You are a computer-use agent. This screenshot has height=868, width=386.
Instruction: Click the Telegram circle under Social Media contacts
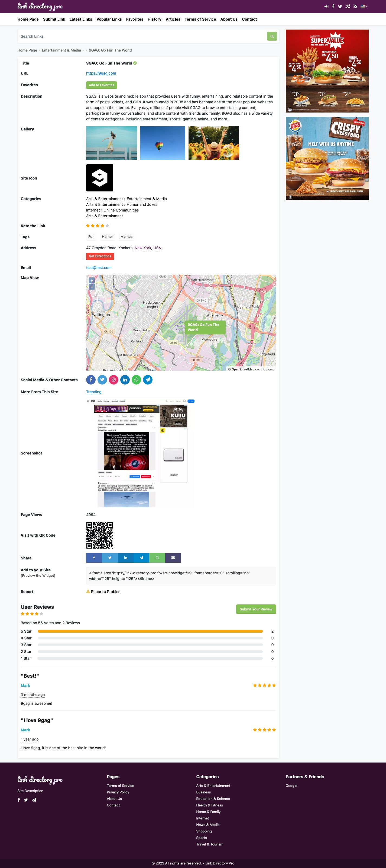click(148, 380)
